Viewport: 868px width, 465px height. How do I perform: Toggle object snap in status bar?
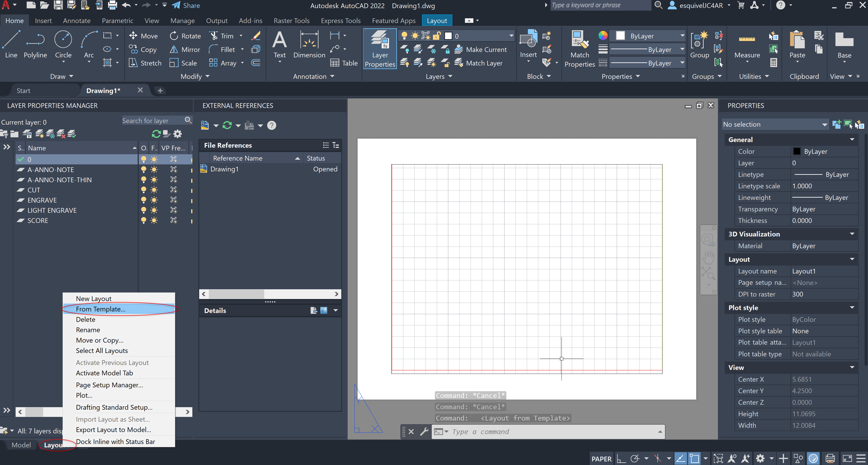click(x=694, y=459)
